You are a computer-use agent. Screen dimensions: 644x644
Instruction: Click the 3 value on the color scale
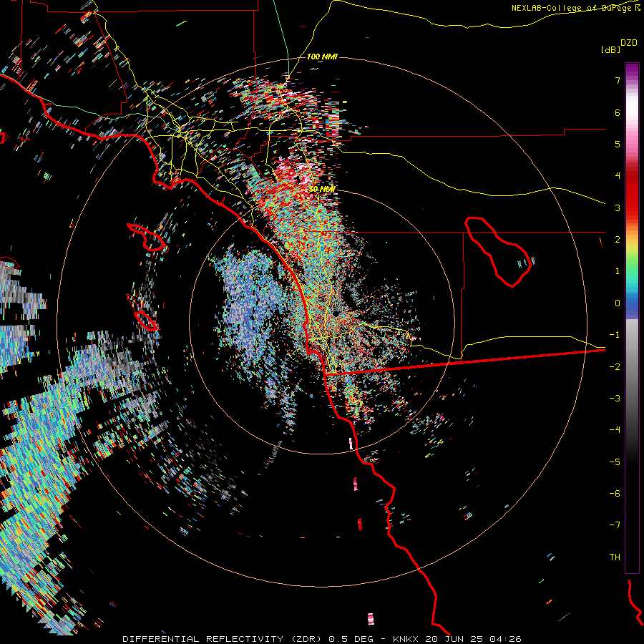click(618, 208)
